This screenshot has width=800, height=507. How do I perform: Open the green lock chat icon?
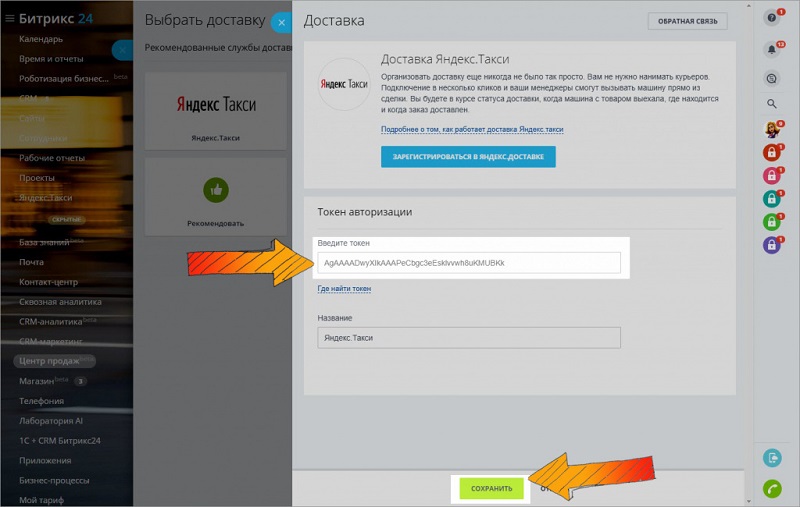(x=772, y=222)
